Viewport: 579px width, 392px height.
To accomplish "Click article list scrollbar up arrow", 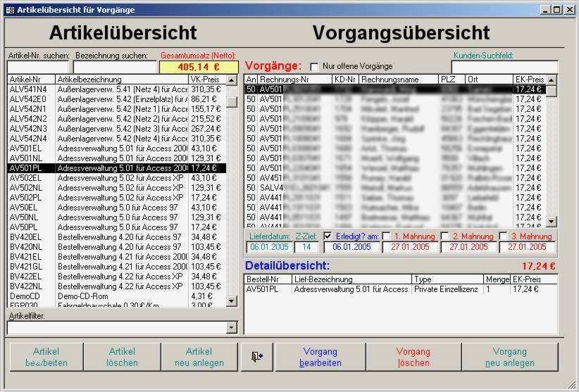I will pyautogui.click(x=232, y=80).
